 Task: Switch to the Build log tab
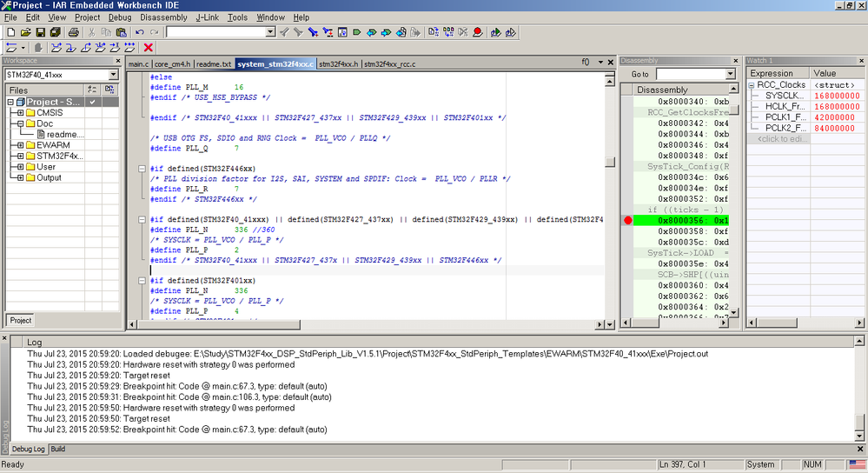(58, 450)
